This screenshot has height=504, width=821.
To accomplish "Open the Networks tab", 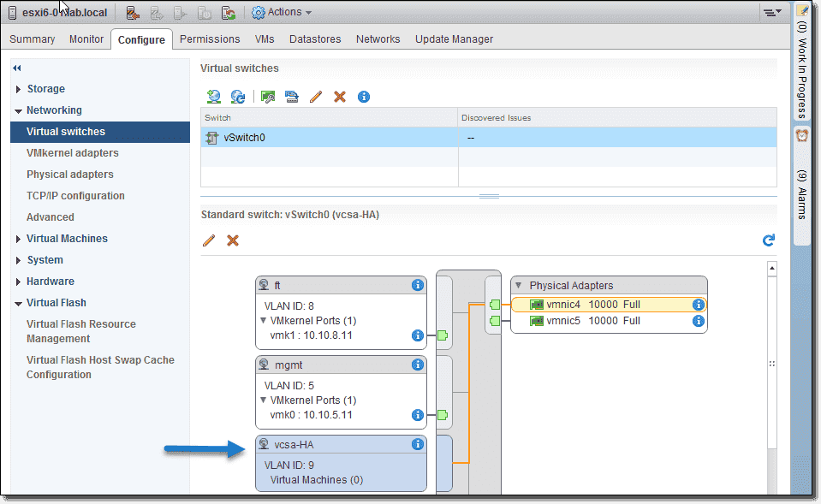I will click(x=378, y=39).
